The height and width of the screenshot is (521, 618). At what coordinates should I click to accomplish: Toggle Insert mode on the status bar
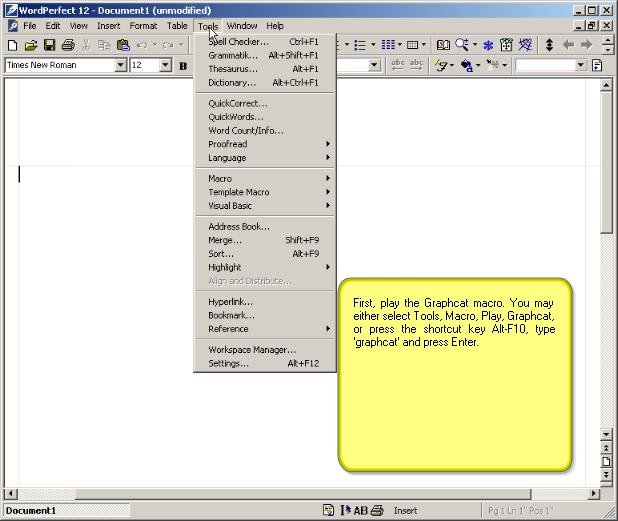[x=405, y=511]
